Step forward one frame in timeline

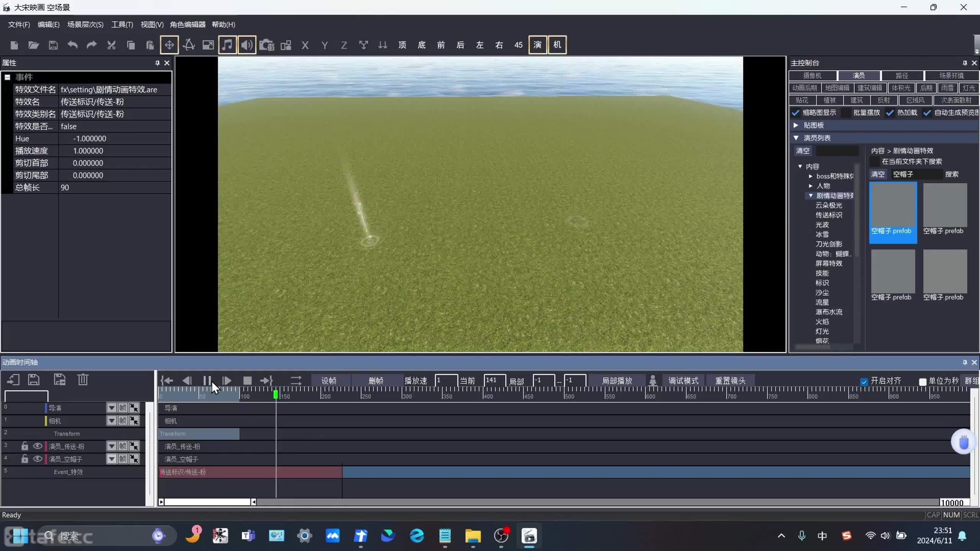227,380
